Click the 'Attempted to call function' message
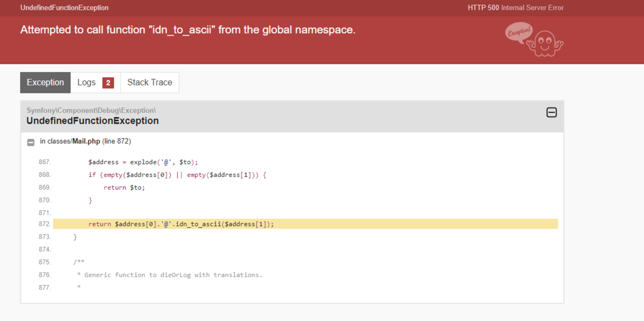The image size is (644, 321). click(187, 30)
